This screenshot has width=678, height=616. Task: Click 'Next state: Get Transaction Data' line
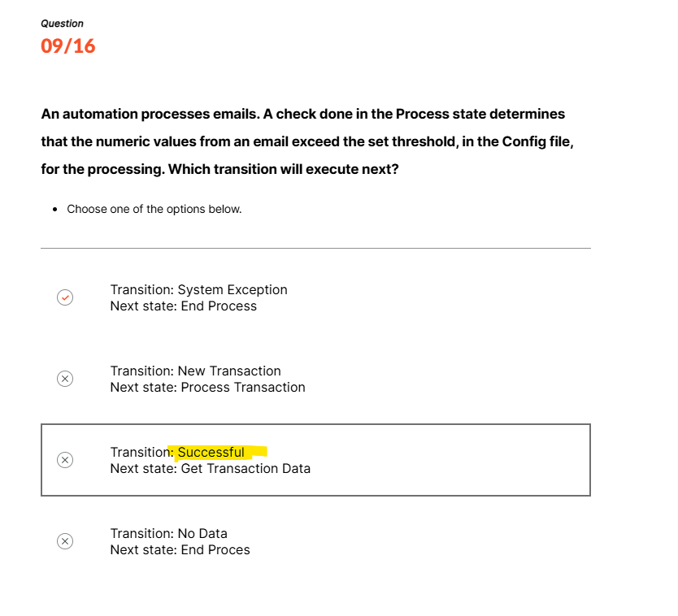click(210, 468)
